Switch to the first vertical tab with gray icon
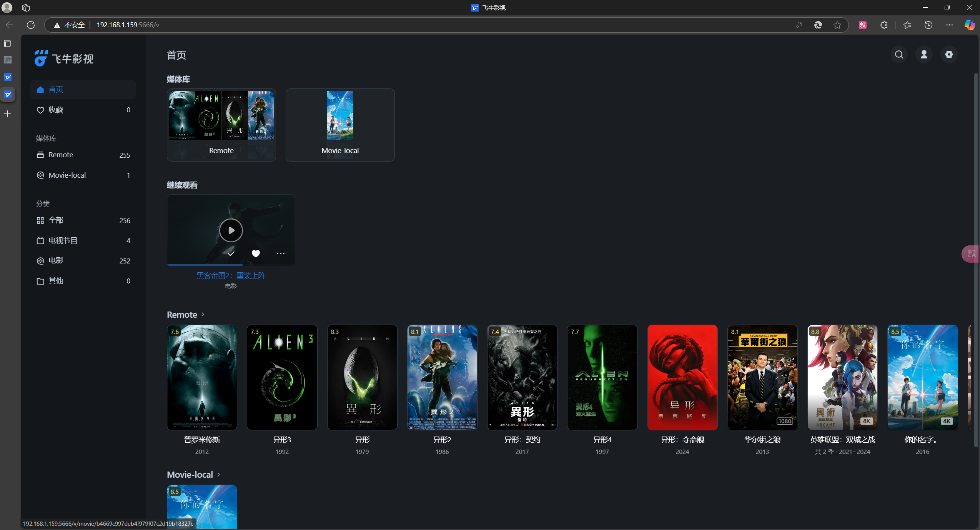This screenshot has height=530, width=980. [7, 60]
